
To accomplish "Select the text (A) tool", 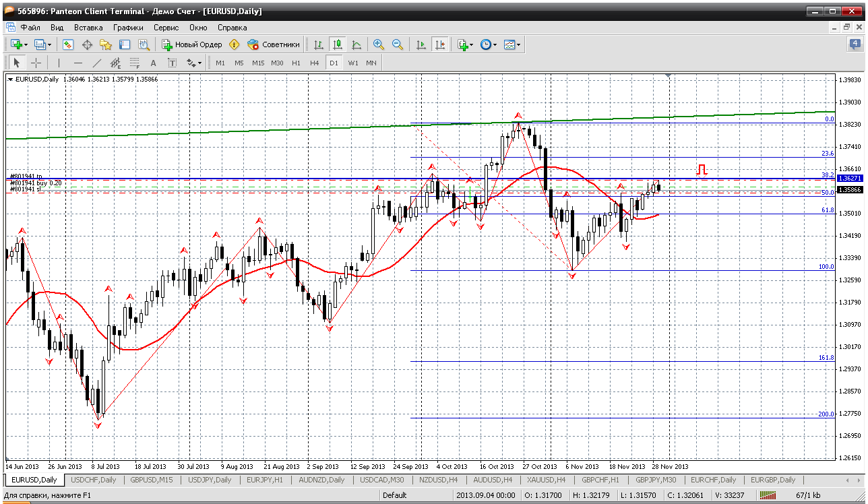I will (x=154, y=63).
